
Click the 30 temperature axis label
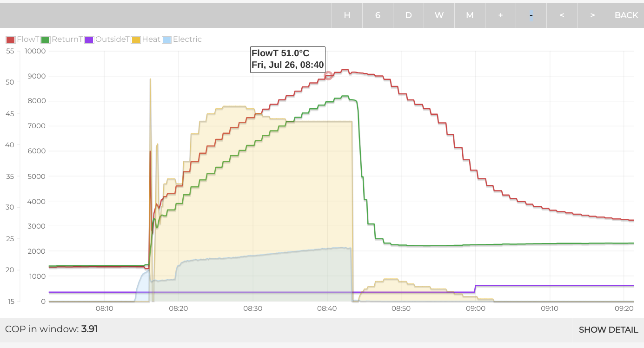(10, 208)
